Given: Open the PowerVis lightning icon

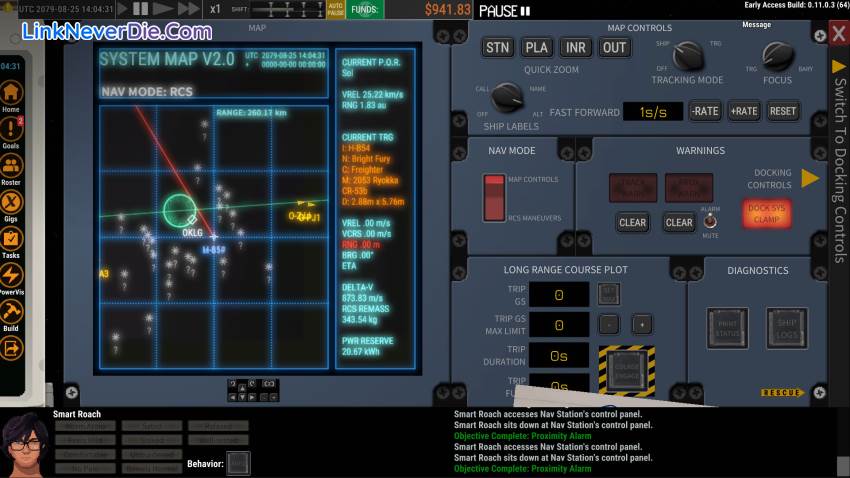Looking at the screenshot, I should tap(11, 276).
